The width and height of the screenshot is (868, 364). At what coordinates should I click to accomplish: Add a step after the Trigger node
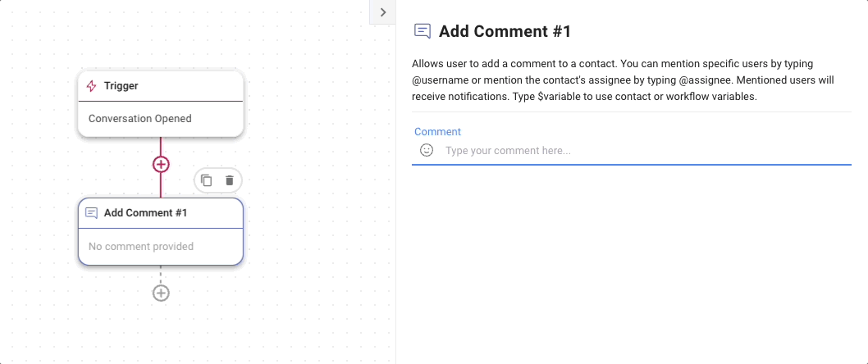click(x=161, y=164)
